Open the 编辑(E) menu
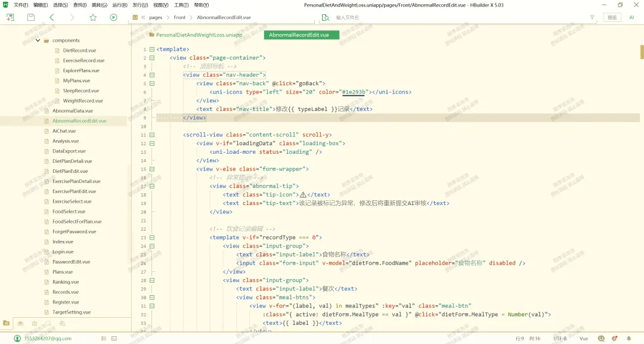Viewport: 644px width, 344px height. [41, 5]
